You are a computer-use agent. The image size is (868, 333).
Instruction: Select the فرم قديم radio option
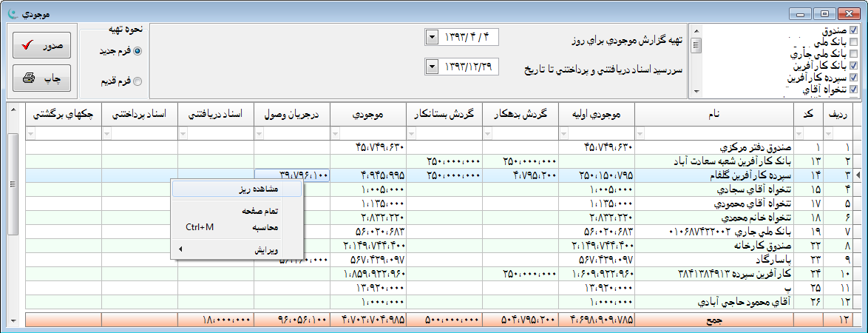137,81
